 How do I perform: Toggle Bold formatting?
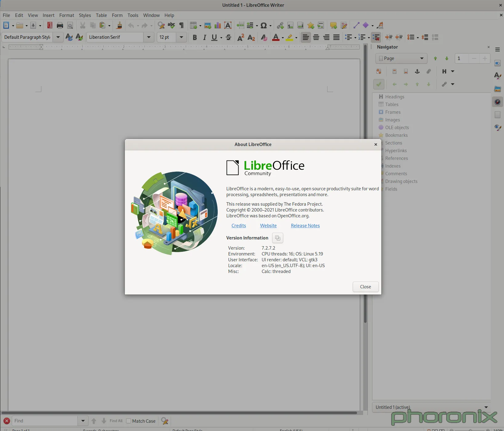pyautogui.click(x=195, y=38)
